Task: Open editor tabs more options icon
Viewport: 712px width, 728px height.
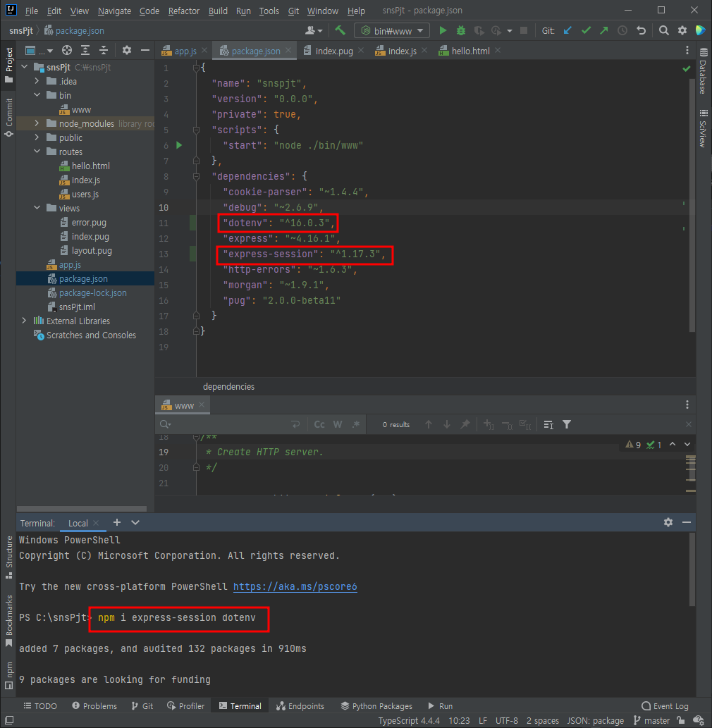Action: coord(687,50)
